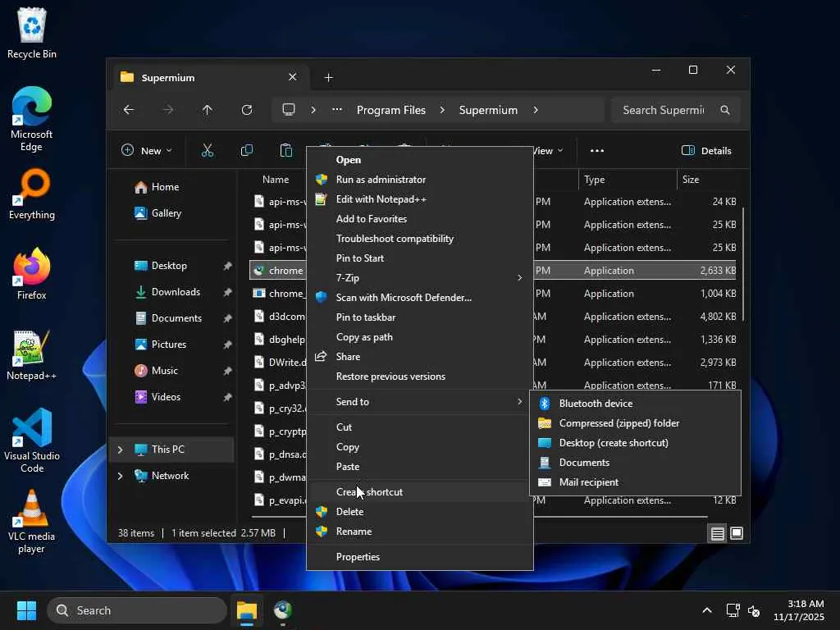Click the volume tray icon
Screen dimensions: 840x630
(x=754, y=610)
